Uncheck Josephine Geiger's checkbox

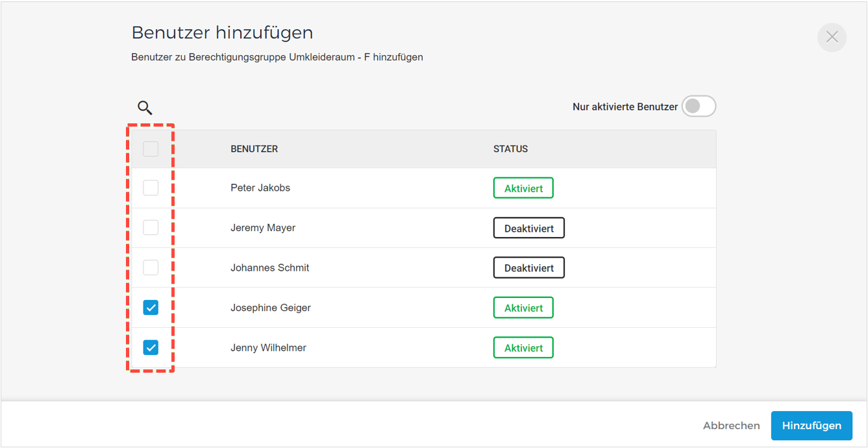tap(151, 308)
